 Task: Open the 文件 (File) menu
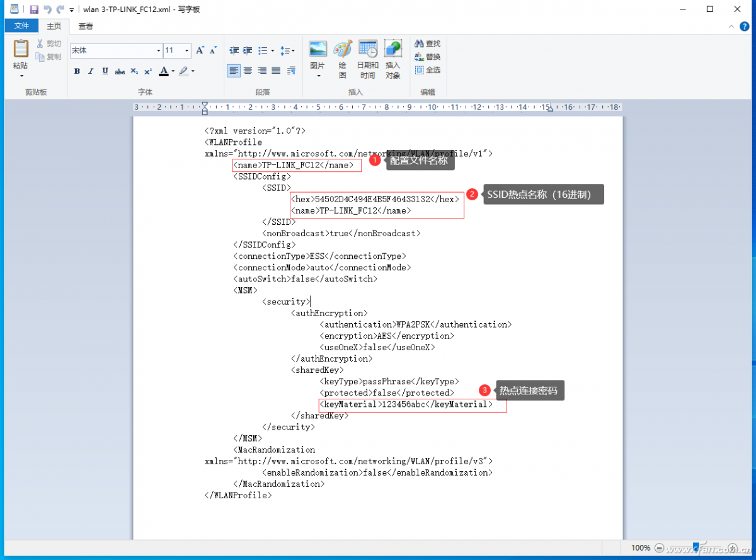pyautogui.click(x=22, y=26)
